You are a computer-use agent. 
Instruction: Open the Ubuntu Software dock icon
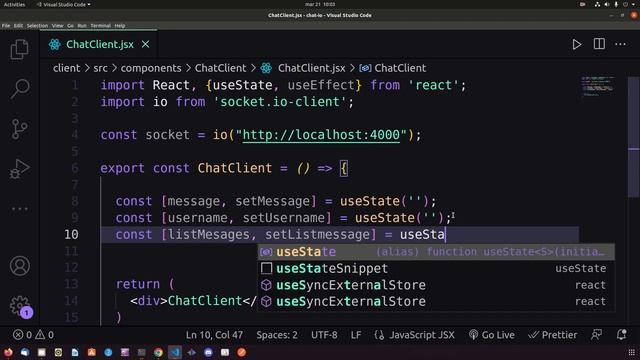coord(91,352)
